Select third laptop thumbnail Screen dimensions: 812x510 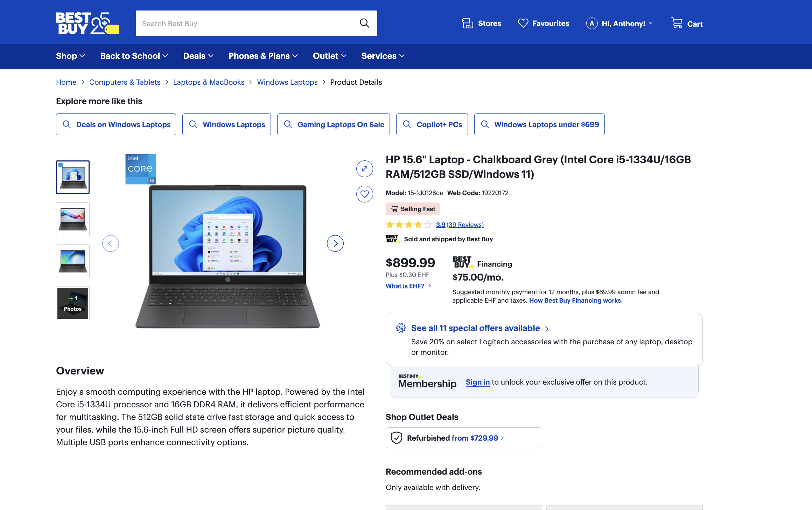click(x=73, y=261)
